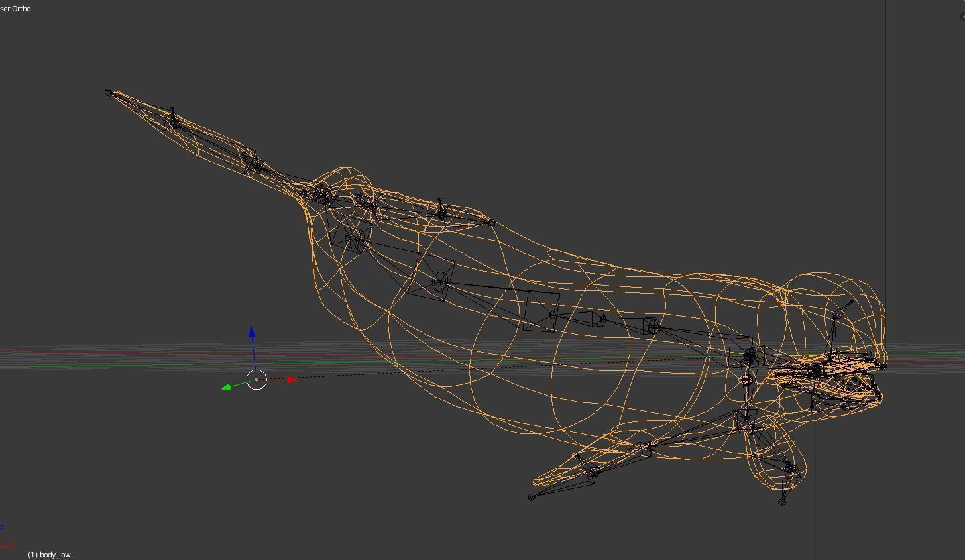Select the bone joint below the front flipper
The image size is (965, 560).
click(782, 502)
